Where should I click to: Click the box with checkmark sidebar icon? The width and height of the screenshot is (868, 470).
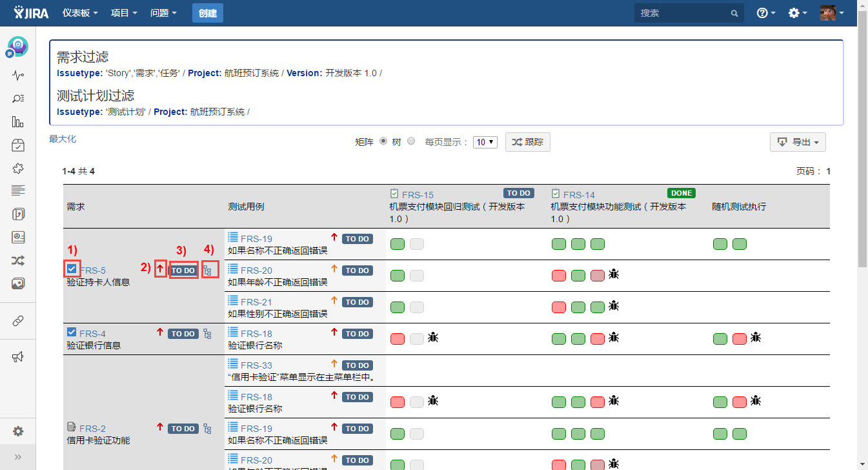18,145
